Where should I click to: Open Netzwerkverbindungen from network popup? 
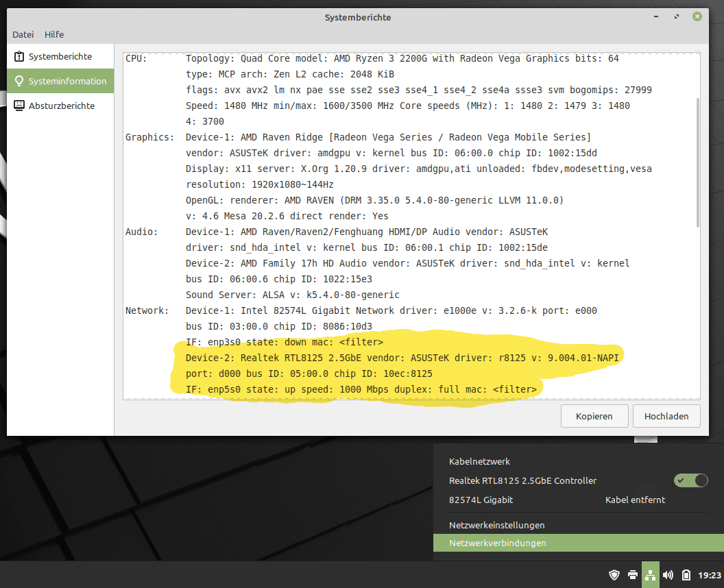coord(579,543)
